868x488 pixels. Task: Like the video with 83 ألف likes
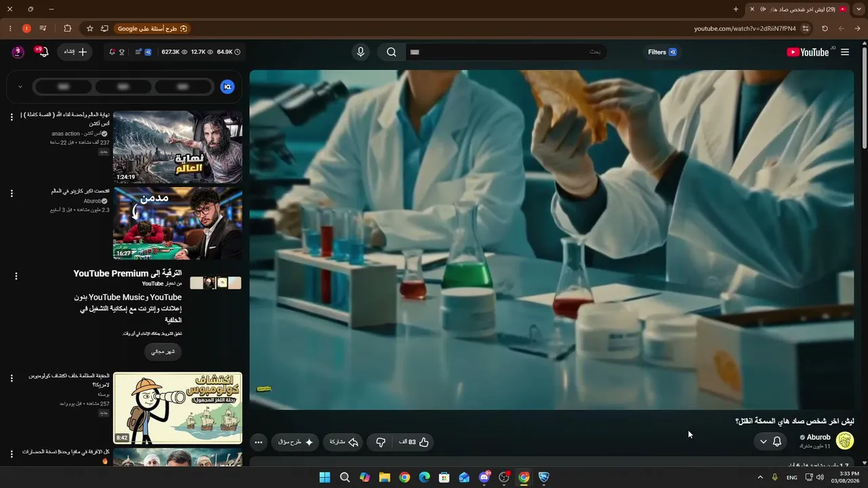tap(414, 442)
